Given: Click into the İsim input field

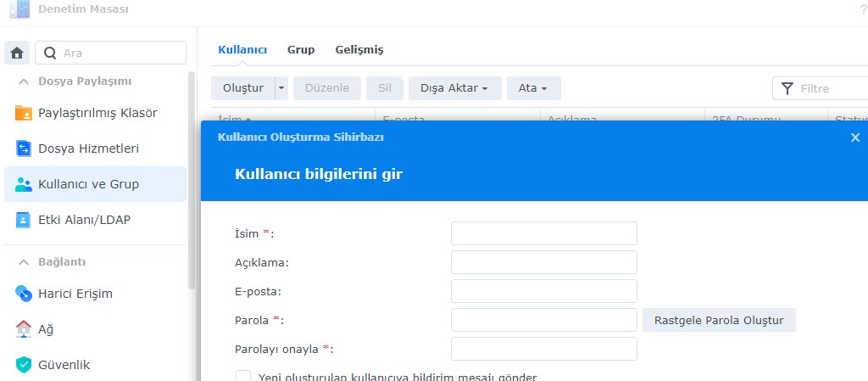Looking at the screenshot, I should (543, 233).
